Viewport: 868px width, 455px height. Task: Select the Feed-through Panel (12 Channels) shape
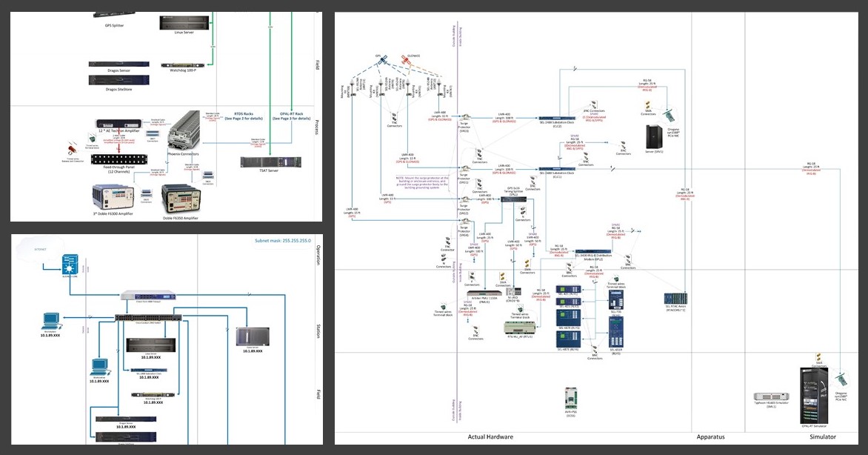(x=119, y=160)
